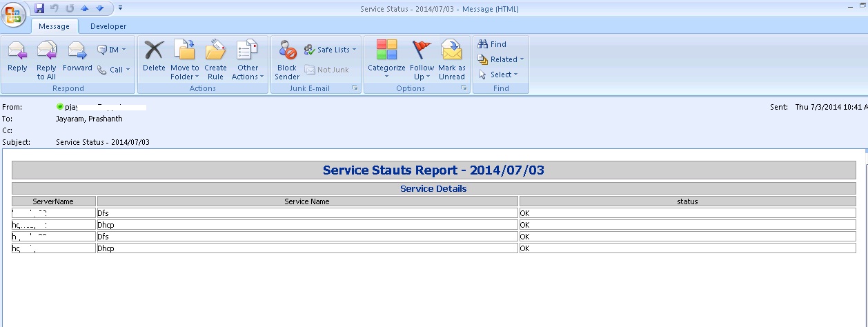Switch to the Developer tab
This screenshot has height=327, width=868.
[108, 26]
